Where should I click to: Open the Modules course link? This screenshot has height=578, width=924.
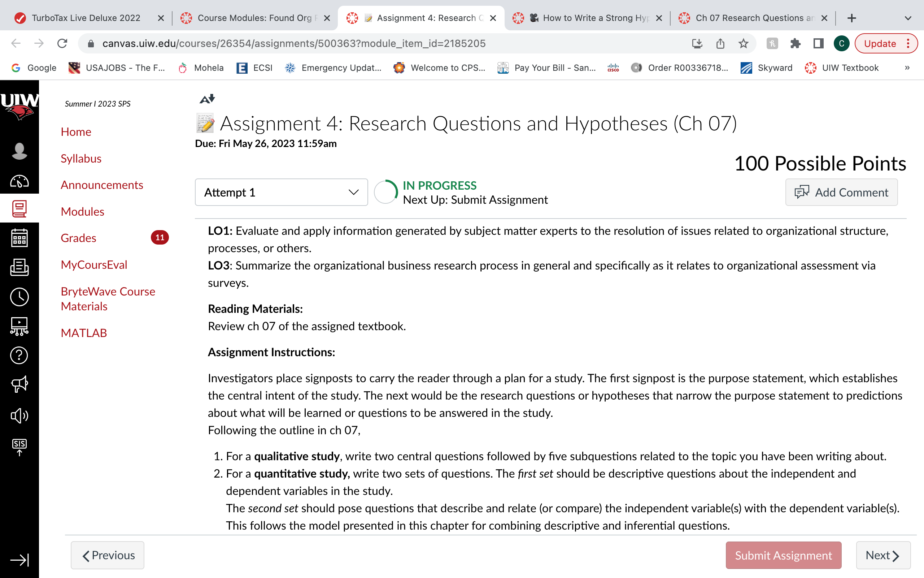[x=82, y=211]
